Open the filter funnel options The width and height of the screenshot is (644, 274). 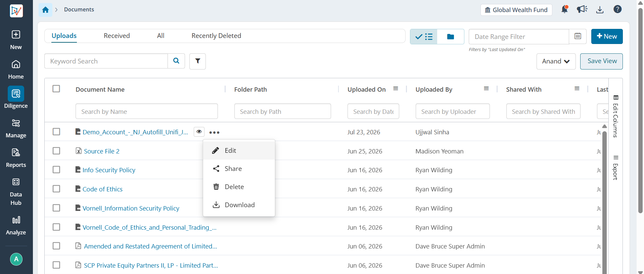point(197,61)
